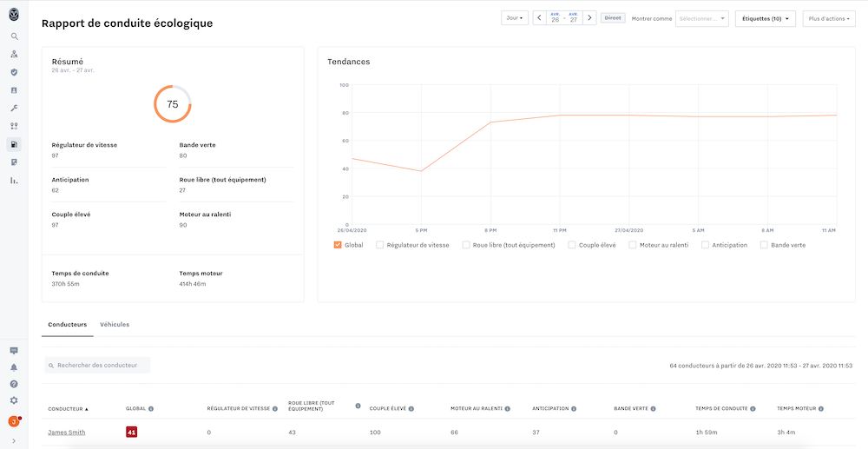Uncheck the Global trend checkbox

point(338,245)
